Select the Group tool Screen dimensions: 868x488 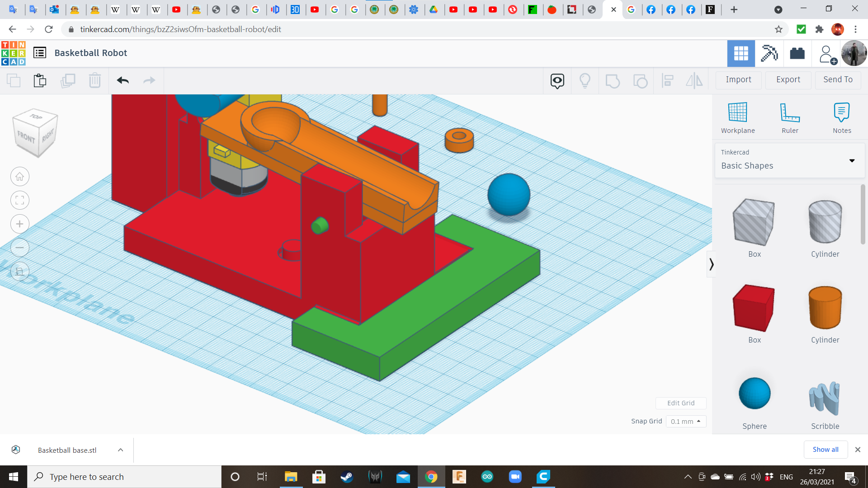point(613,81)
